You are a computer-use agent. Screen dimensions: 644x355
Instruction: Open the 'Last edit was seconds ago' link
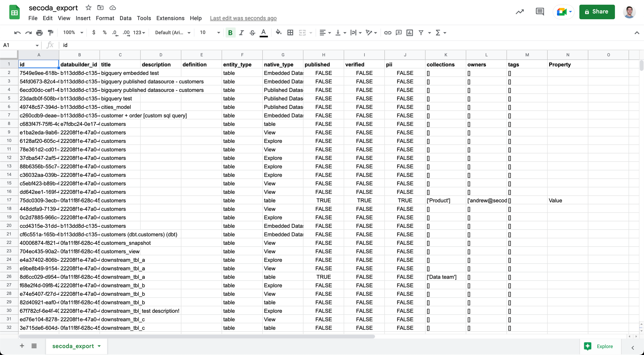tap(243, 18)
